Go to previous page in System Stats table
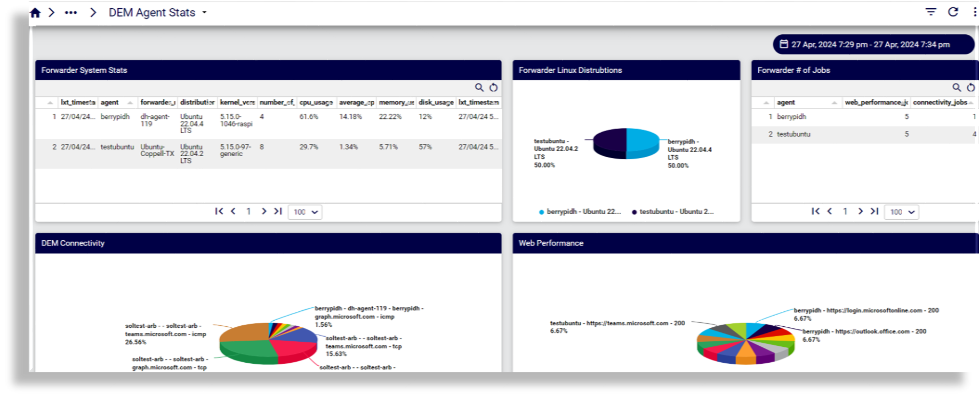Image resolution: width=980 pixels, height=398 pixels. (x=233, y=211)
